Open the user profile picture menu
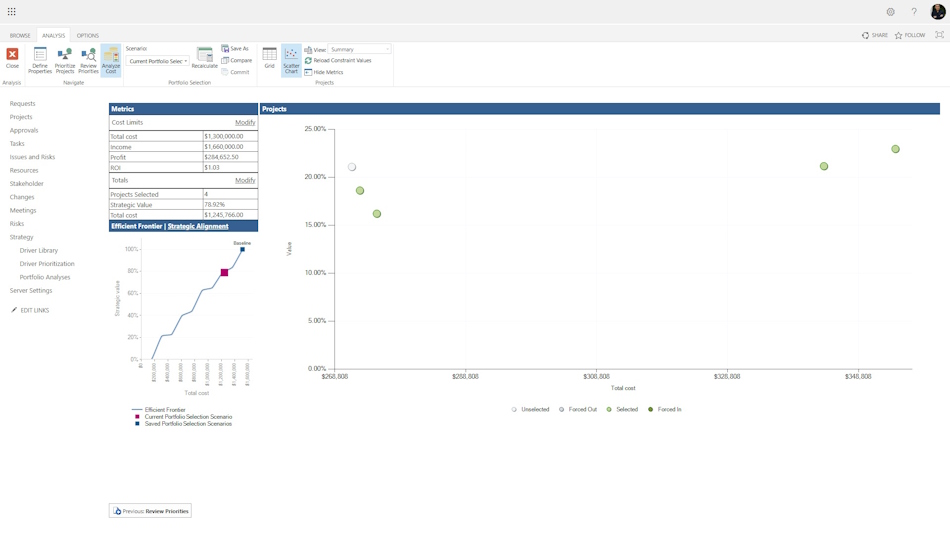The height and width of the screenshot is (534, 950). 938,12
